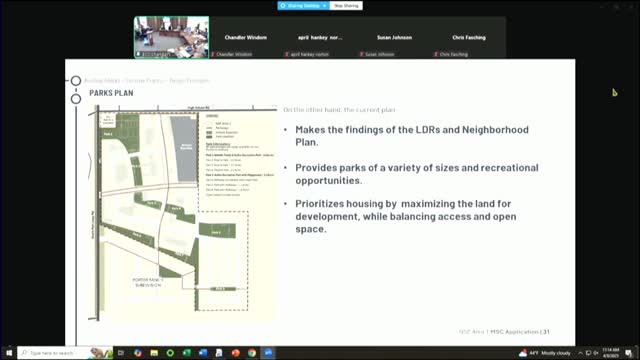Click the network icon in system tray
Viewport: 640px width, 360px height.
coord(588,353)
